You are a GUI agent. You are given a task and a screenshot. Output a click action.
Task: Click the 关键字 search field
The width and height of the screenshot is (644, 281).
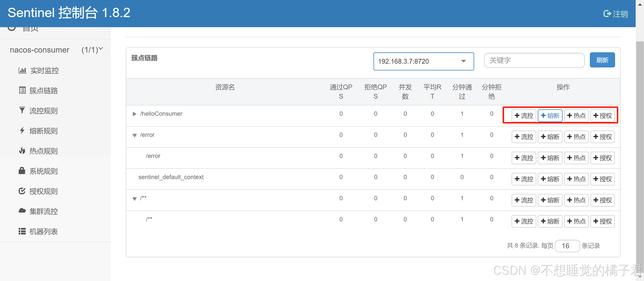point(534,60)
